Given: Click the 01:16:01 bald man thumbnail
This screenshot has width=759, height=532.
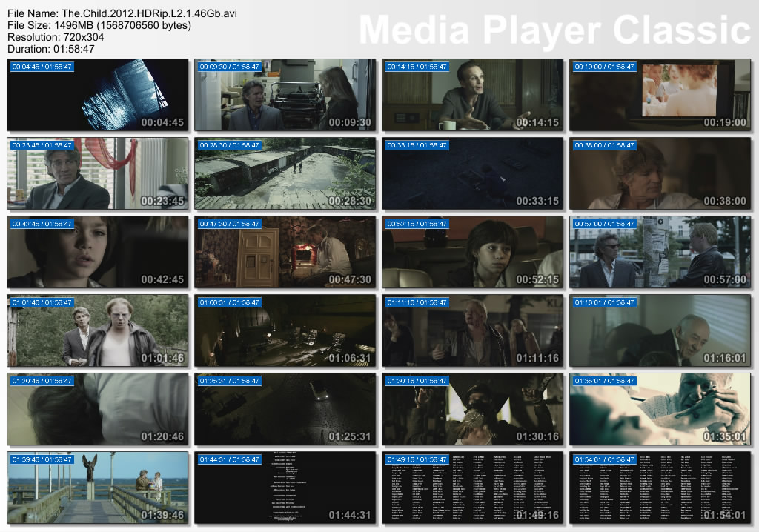Looking at the screenshot, I should click(660, 330).
